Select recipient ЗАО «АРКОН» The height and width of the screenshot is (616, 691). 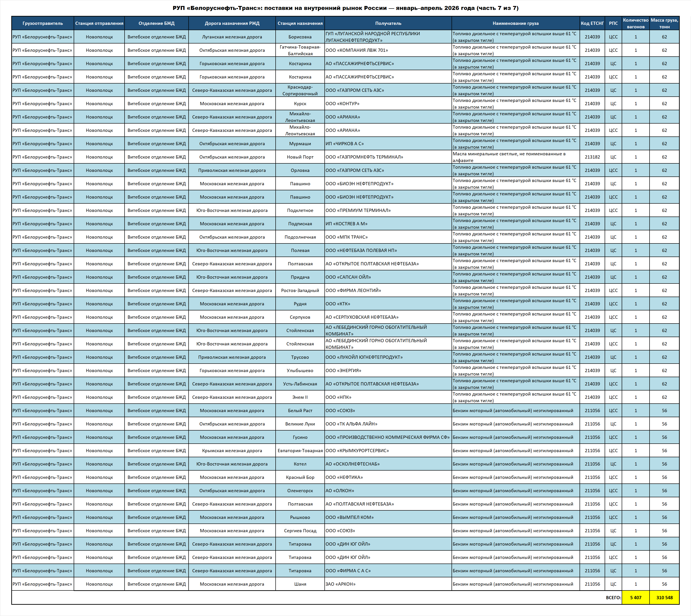tap(388, 584)
